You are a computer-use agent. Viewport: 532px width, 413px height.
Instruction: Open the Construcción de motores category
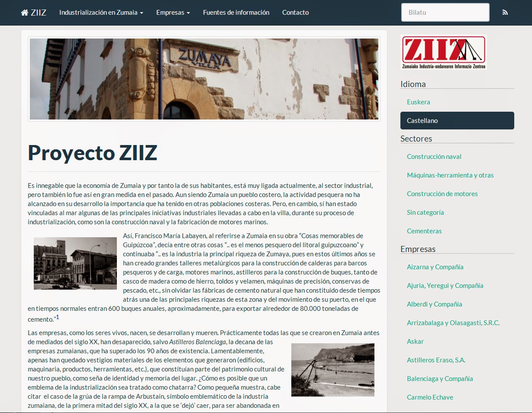click(442, 194)
